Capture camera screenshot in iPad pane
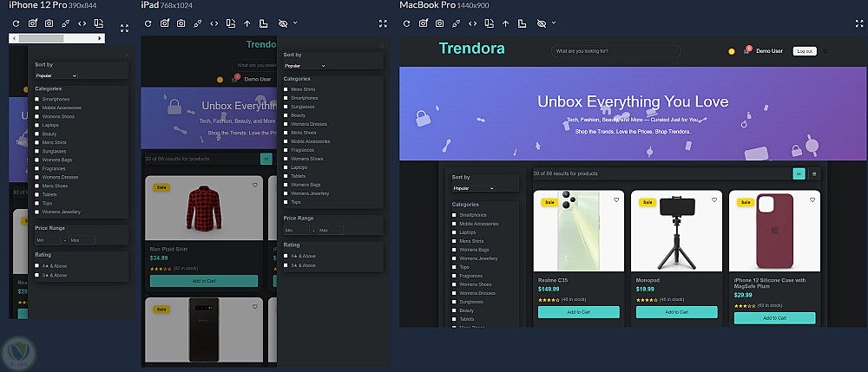The width and height of the screenshot is (868, 372). 181,23
